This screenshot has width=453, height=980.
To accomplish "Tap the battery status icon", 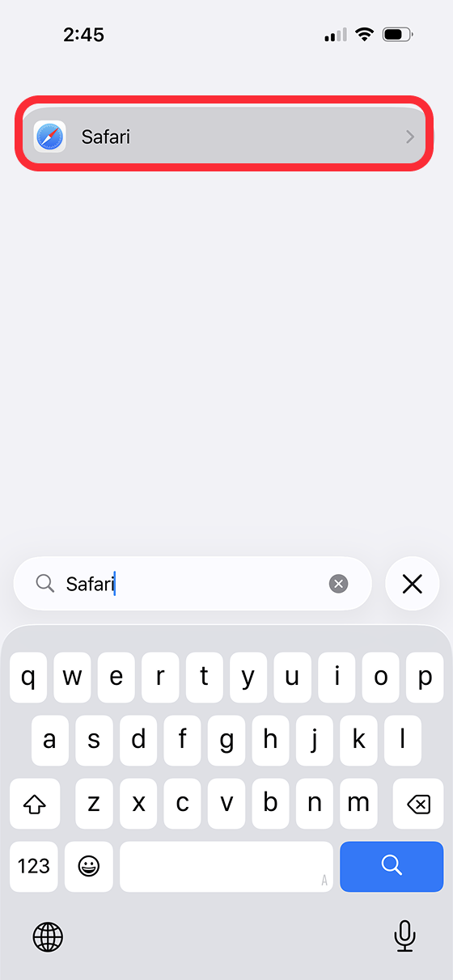I will point(398,35).
